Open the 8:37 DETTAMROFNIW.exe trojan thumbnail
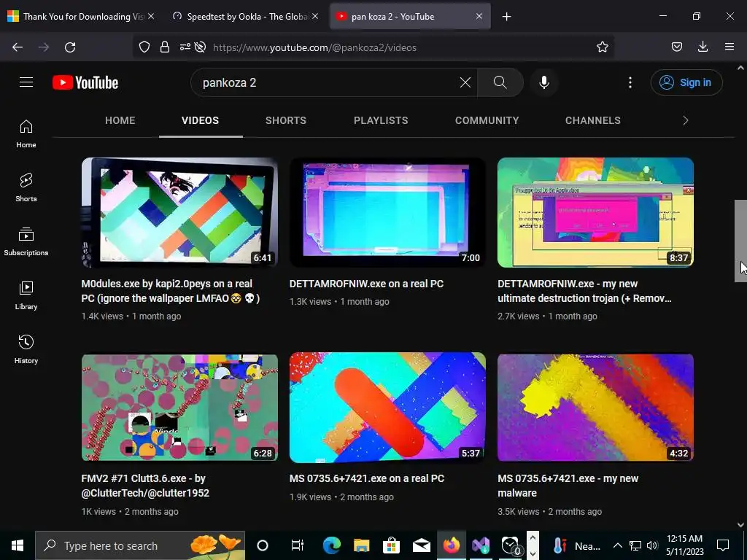Image resolution: width=747 pixels, height=560 pixels. [x=595, y=212]
